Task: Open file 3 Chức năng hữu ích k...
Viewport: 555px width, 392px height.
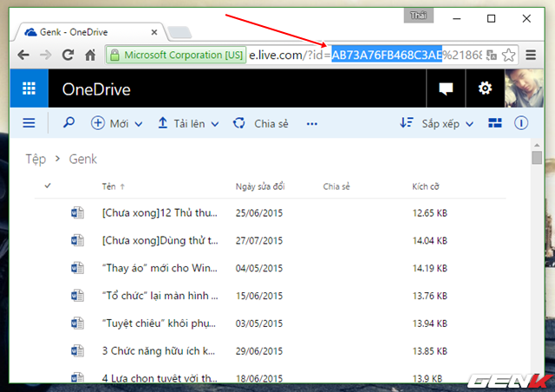Action: (159, 350)
